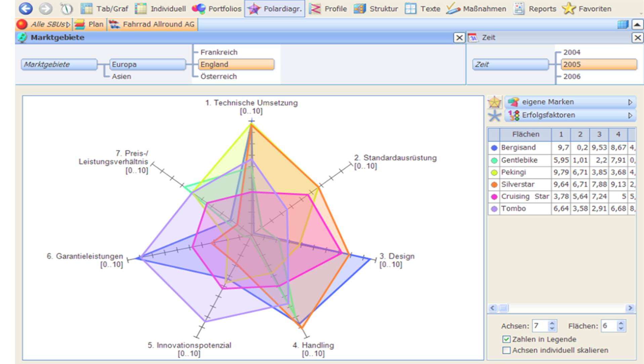The height and width of the screenshot is (364, 644).
Task: Click the Flächen number field
Action: (609, 326)
